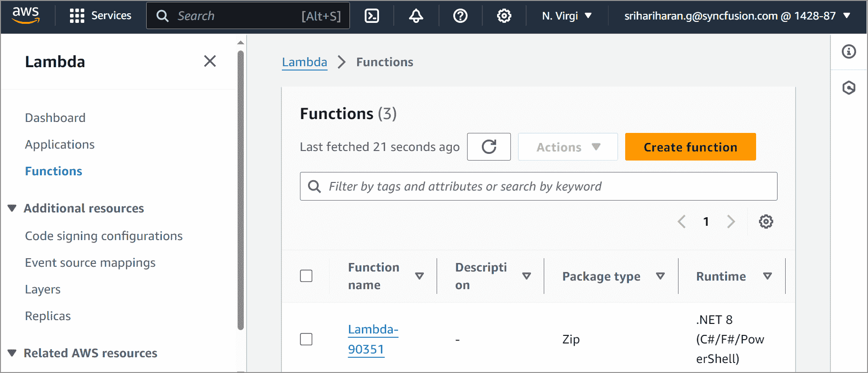This screenshot has height=373, width=868.
Task: Click the Create function button
Action: [x=690, y=147]
